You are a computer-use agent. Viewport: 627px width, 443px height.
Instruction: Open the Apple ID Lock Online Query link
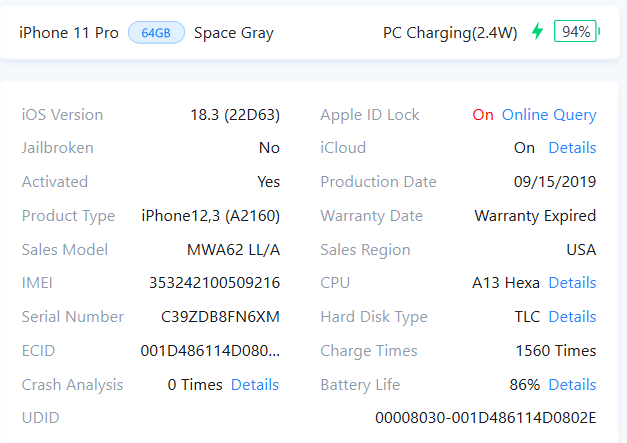(549, 115)
